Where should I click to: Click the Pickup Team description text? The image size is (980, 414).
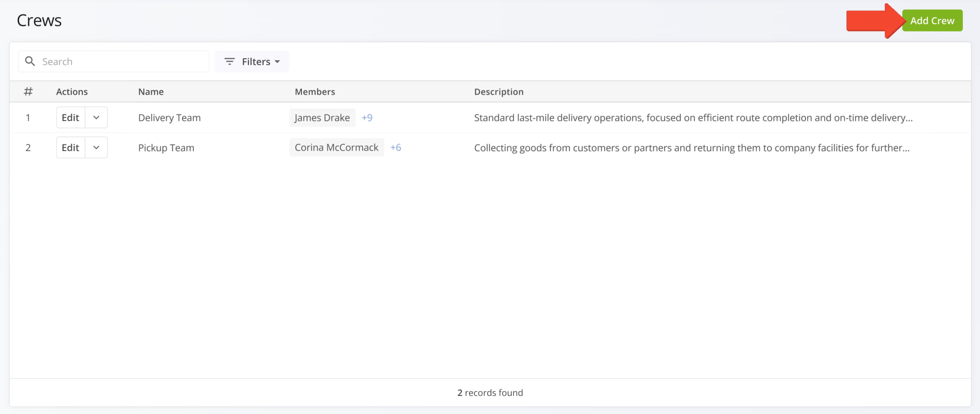[x=691, y=148]
